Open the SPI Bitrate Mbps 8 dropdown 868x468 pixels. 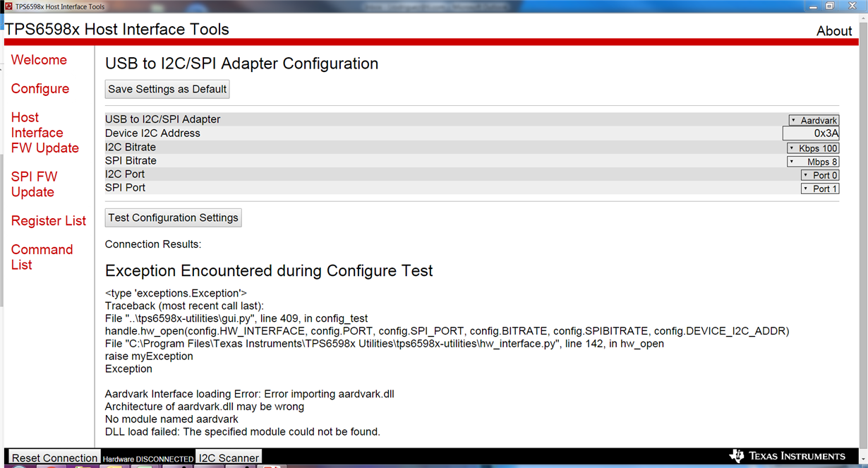coord(813,162)
